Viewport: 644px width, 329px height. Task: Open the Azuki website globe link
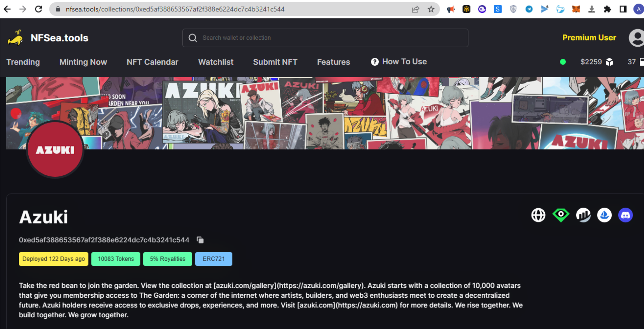538,215
